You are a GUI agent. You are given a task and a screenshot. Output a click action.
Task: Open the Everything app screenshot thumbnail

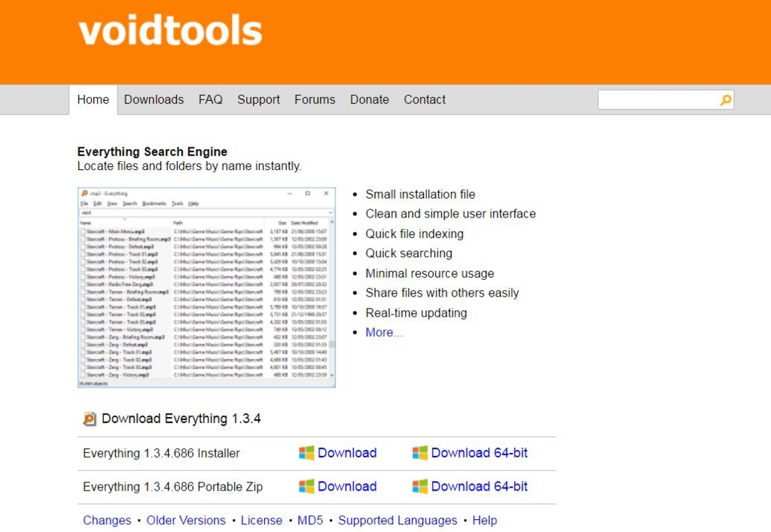[x=206, y=287]
